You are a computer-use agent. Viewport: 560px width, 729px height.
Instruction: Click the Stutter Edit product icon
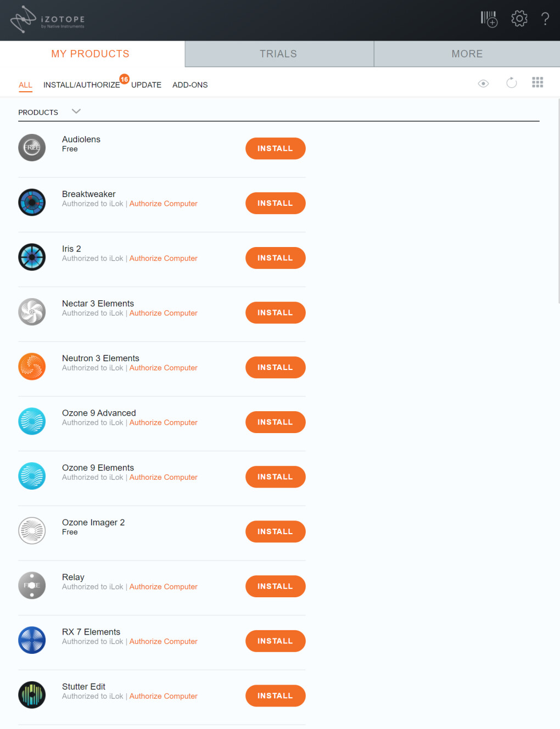[32, 695]
